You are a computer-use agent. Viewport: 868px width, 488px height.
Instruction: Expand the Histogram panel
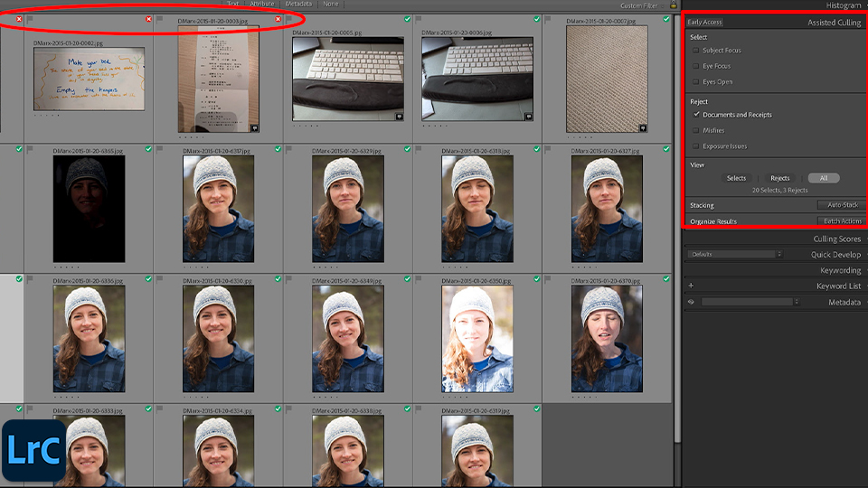[x=843, y=5]
